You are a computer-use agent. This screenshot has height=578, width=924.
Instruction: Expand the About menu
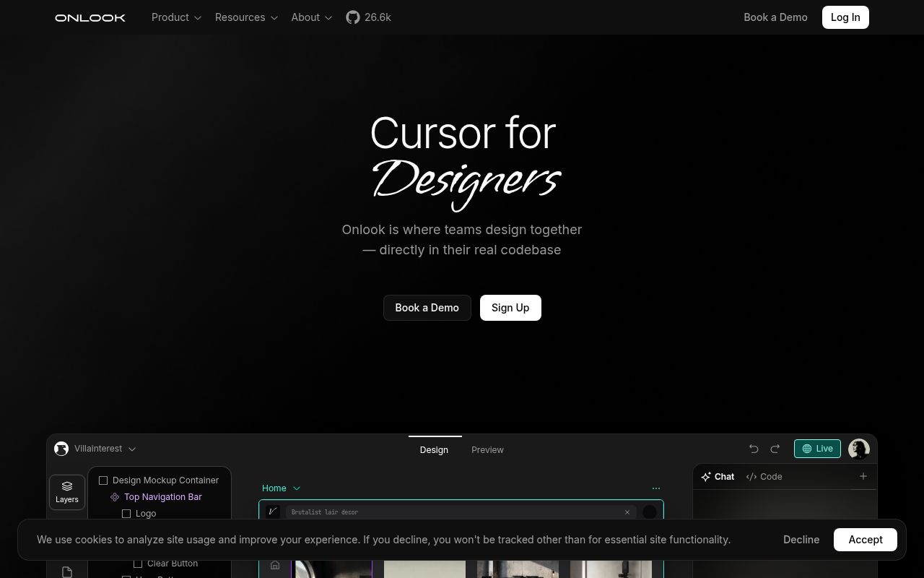point(312,17)
